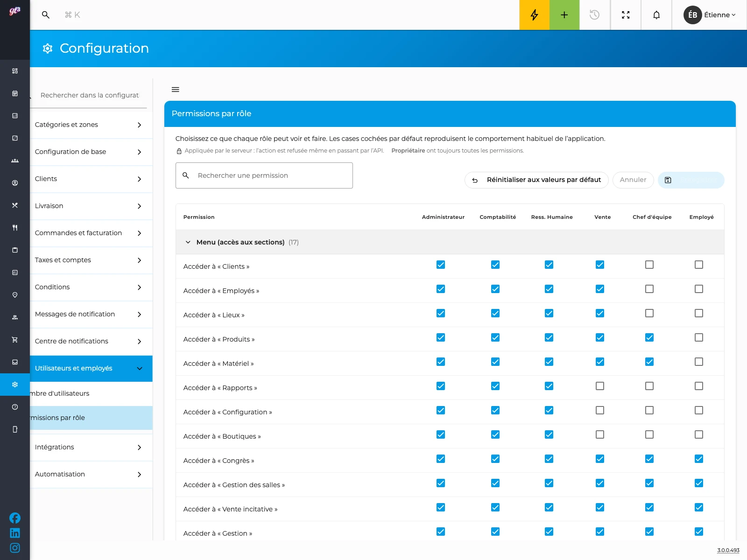Screen dimensions: 747x560
Task: Open the history clock icon
Action: tap(594, 15)
